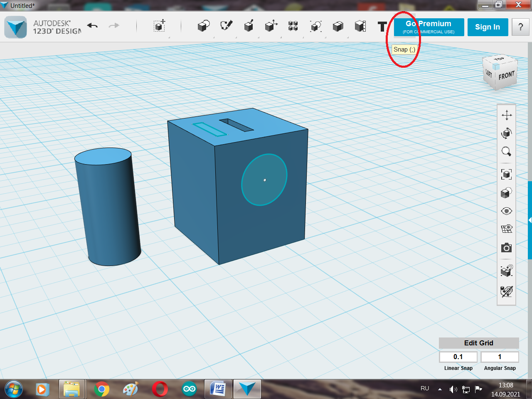Click the volume speaker icon in the tray
The width and height of the screenshot is (532, 399).
coord(453,389)
